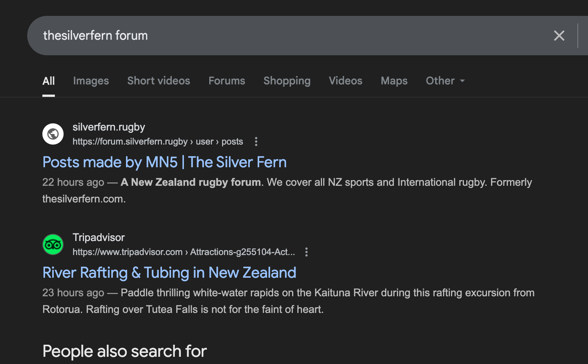The width and height of the screenshot is (588, 364).
Task: Click the 'Rafting over Tutea Falls' snippet text
Action: pos(142,310)
